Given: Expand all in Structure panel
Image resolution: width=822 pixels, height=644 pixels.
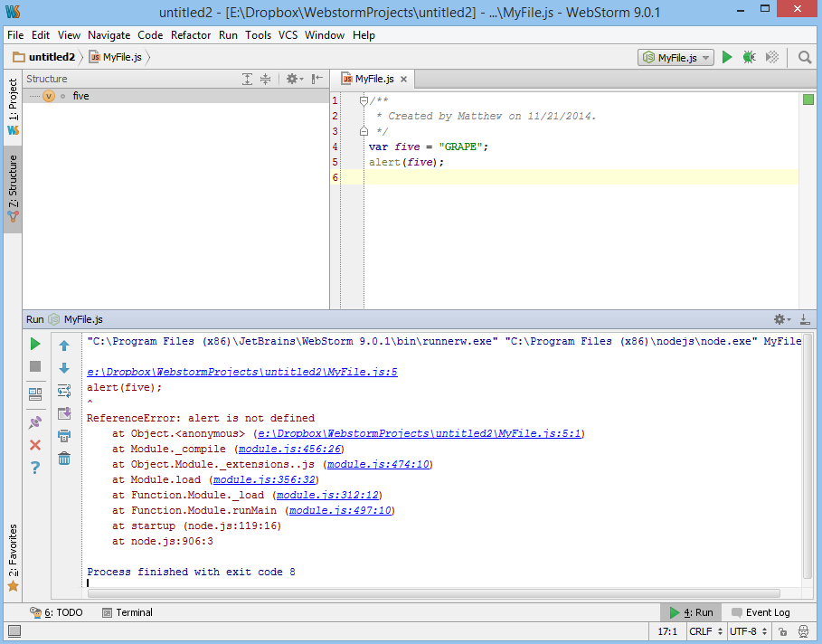Looking at the screenshot, I should 247,80.
